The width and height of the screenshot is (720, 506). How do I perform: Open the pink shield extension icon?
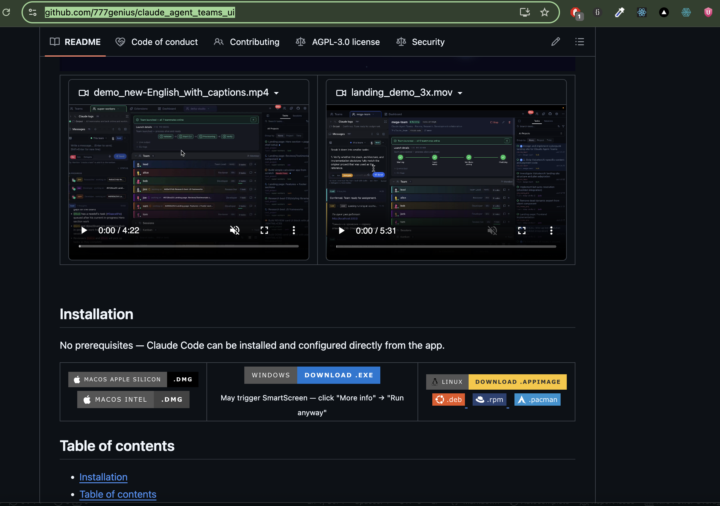pyautogui.click(x=708, y=12)
